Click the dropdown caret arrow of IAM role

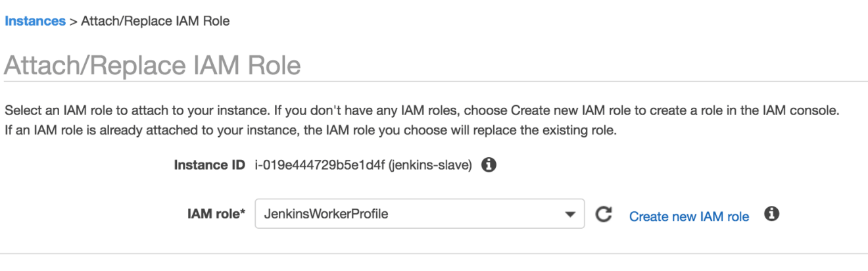(569, 214)
